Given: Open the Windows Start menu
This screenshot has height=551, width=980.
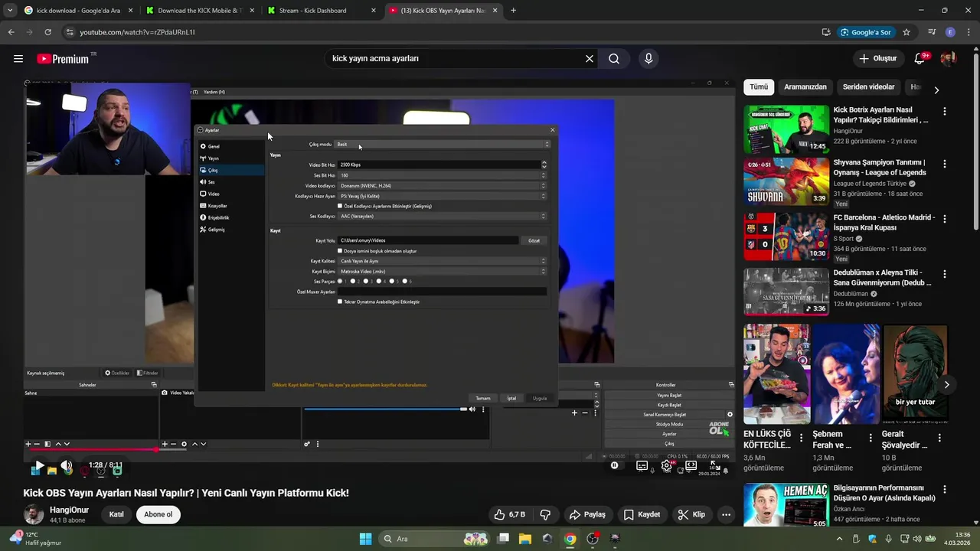Looking at the screenshot, I should (x=366, y=539).
